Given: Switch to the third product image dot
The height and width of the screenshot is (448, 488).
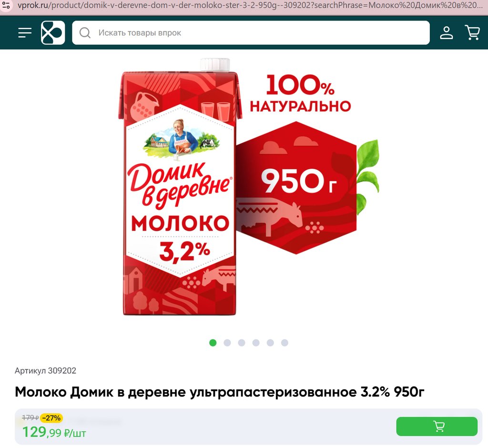Looking at the screenshot, I should click(242, 343).
